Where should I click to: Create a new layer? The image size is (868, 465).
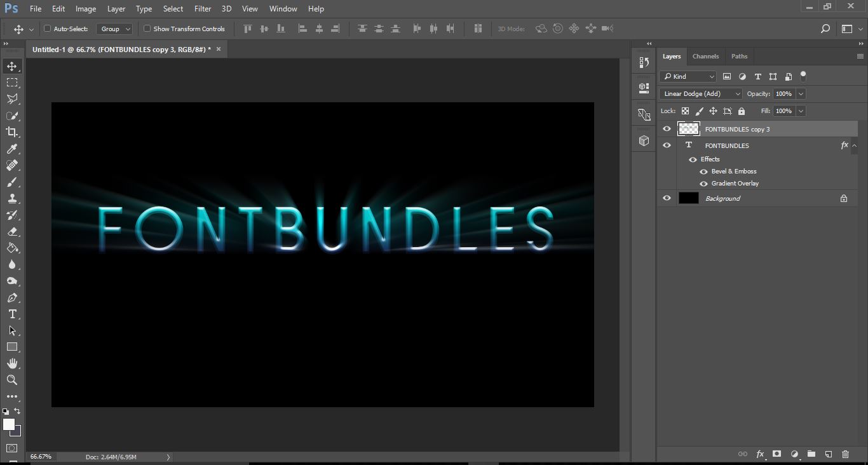coord(829,454)
